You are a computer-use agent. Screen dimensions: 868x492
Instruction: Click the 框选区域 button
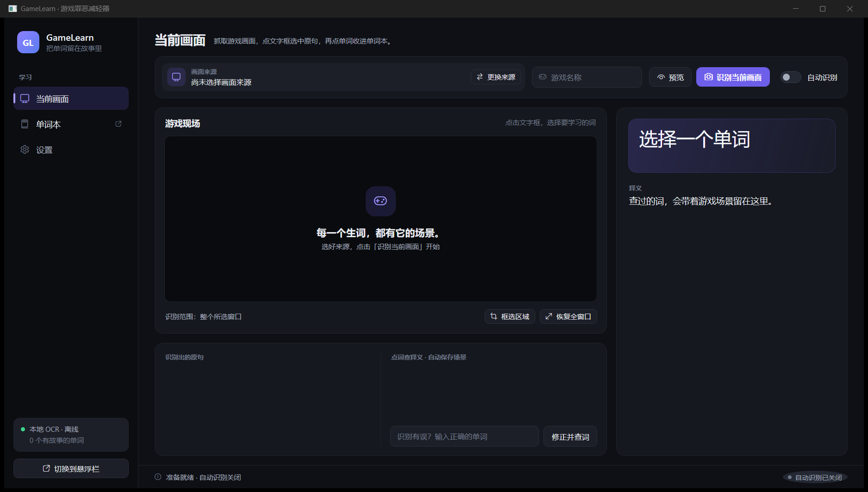click(x=510, y=316)
